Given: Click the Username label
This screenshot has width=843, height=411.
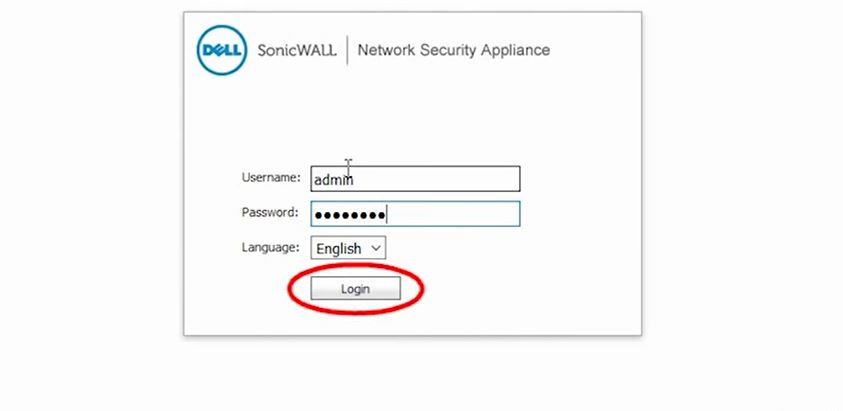Looking at the screenshot, I should (271, 177).
